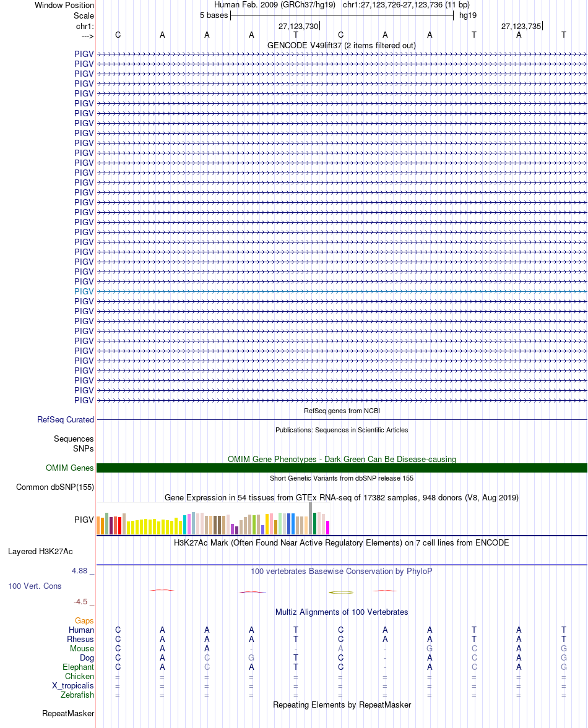
Task: Open the Layered H3K27Ac track label
Action: (40, 552)
